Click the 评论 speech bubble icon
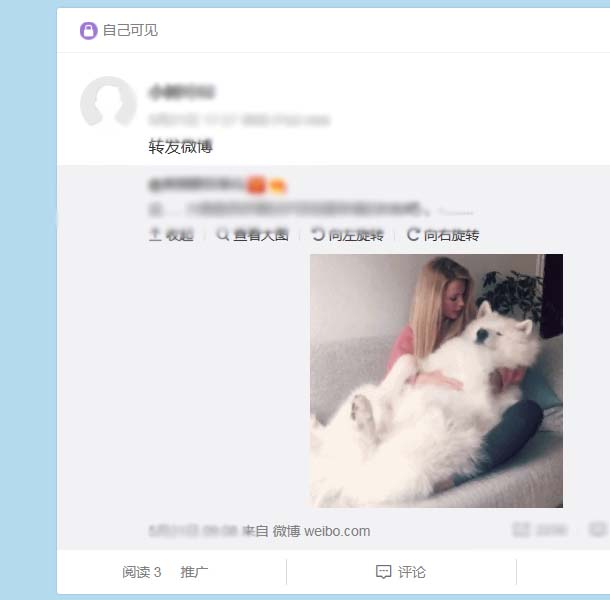610x600 pixels. [x=383, y=572]
